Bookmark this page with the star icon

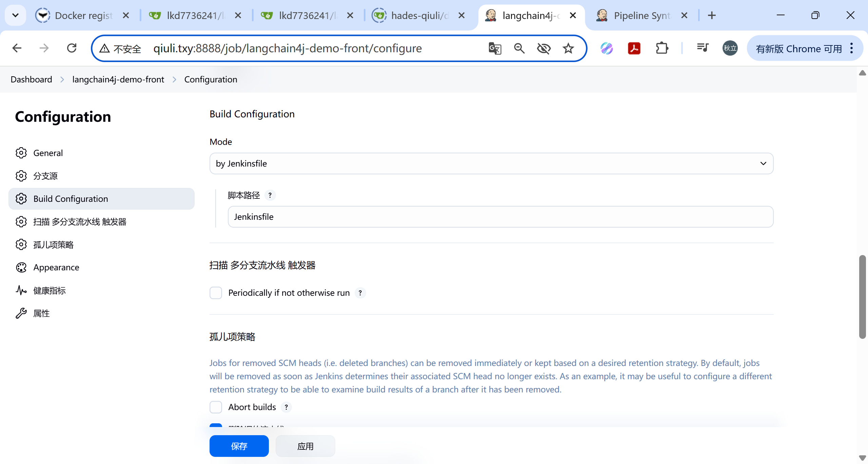pyautogui.click(x=568, y=49)
